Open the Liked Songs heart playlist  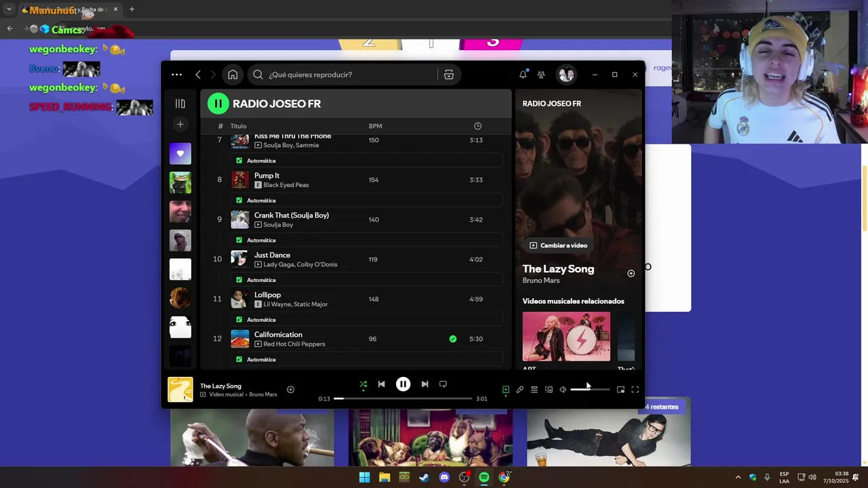(180, 154)
